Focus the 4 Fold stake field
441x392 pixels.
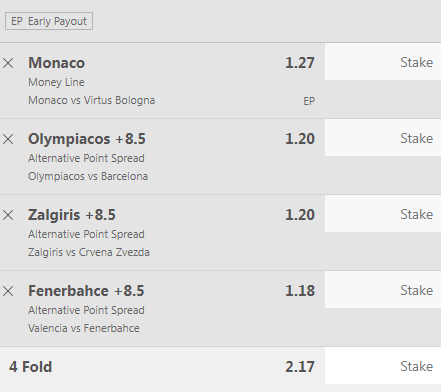coord(383,366)
